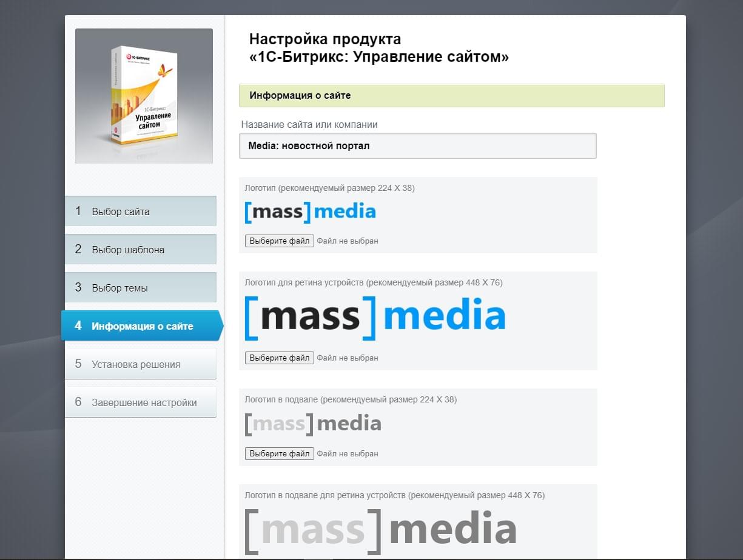Click label Логотип (рекомендуемый размер 224 X 38)
The height and width of the screenshot is (560, 743).
[330, 188]
